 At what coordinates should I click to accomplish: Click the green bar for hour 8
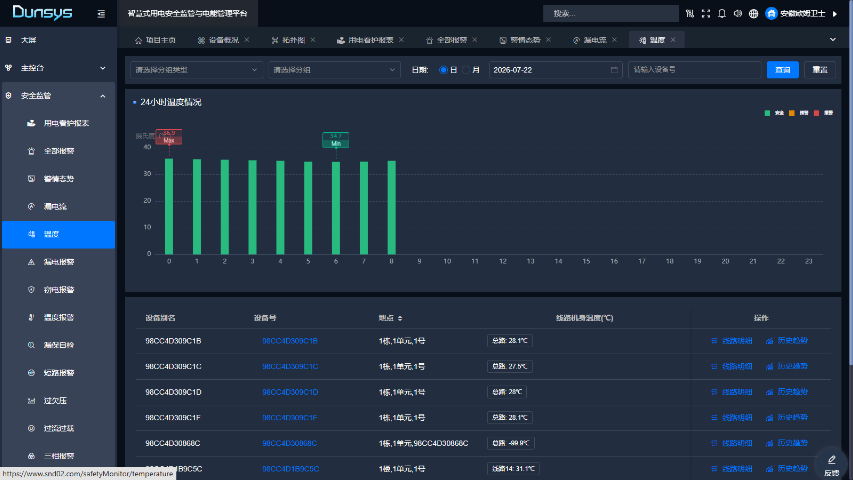coord(392,208)
